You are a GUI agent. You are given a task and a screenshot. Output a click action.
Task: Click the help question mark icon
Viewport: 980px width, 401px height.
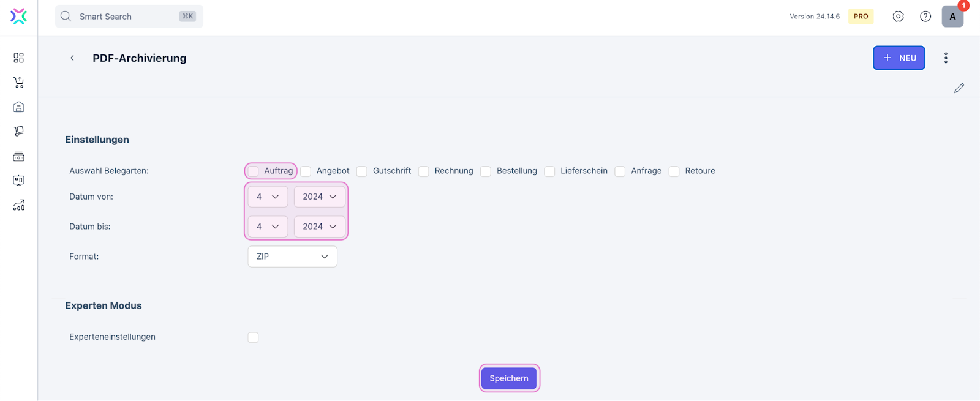click(x=925, y=17)
